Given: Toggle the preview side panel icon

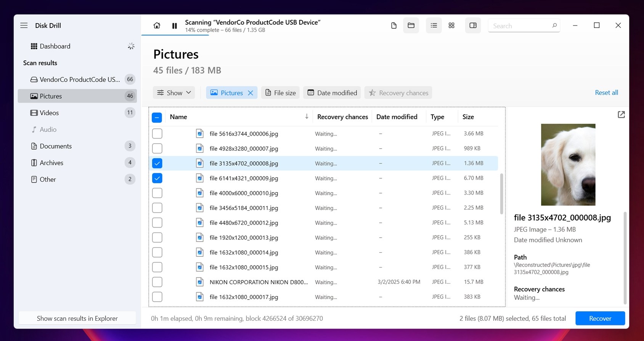Looking at the screenshot, I should pyautogui.click(x=473, y=26).
